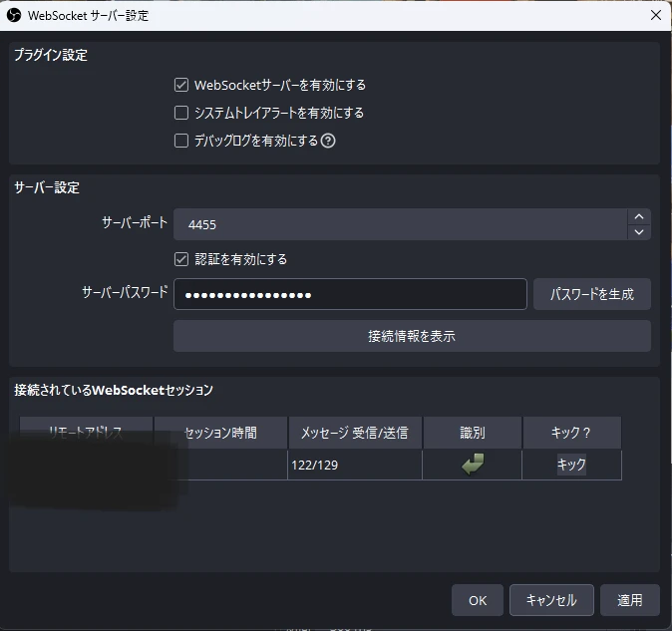Click the green identified arrow icon

point(473,465)
